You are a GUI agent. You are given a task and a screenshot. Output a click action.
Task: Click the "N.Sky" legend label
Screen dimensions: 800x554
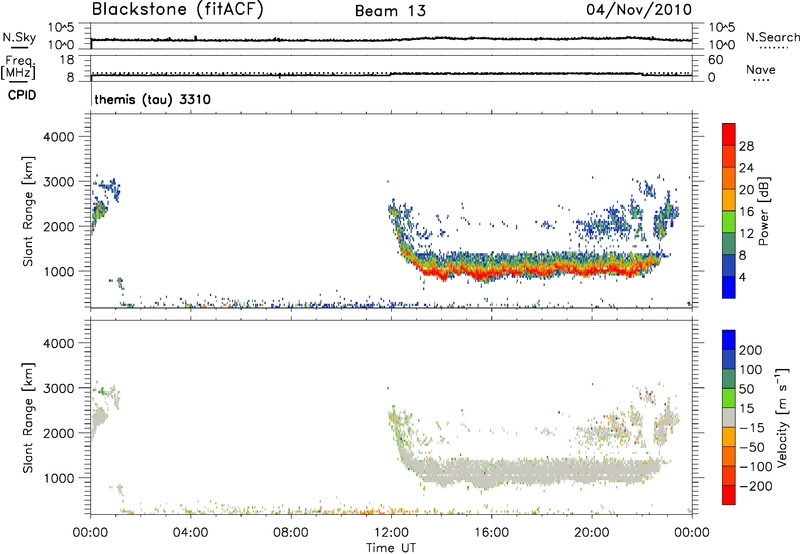19,37
